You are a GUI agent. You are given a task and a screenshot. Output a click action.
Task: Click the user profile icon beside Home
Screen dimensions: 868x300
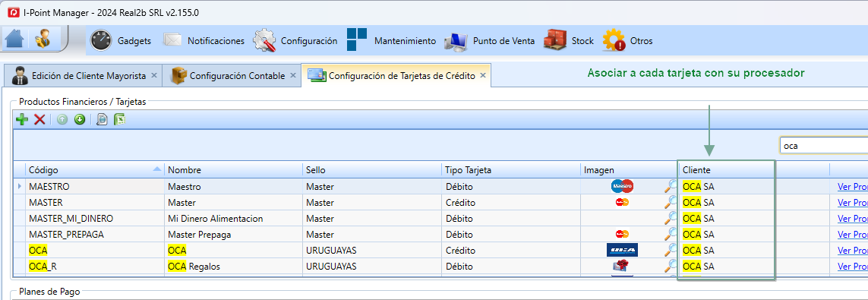click(x=43, y=39)
